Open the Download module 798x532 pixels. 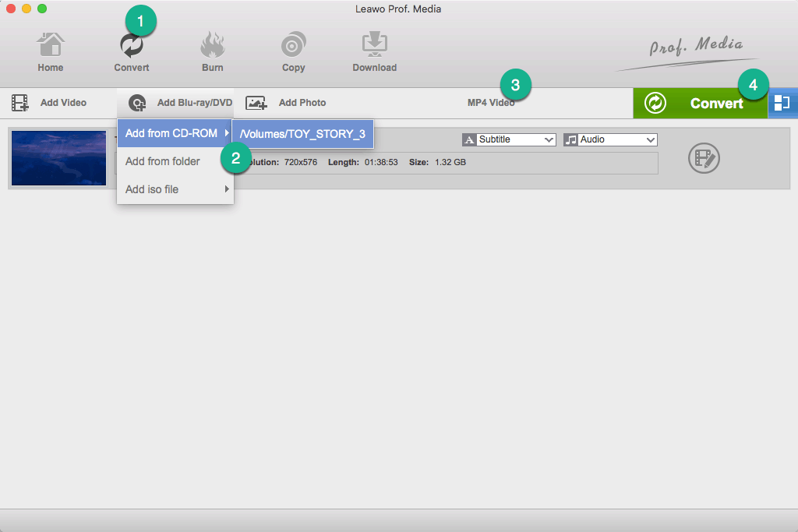click(375, 52)
